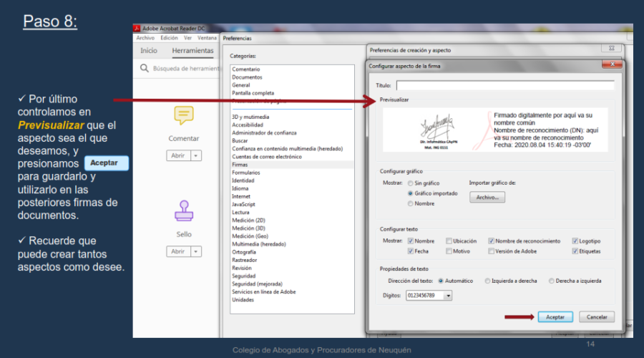Image resolution: width=644 pixels, height=358 pixels.
Task: Click the Adobe Acrobat Reader DC title icon
Action: (x=137, y=29)
